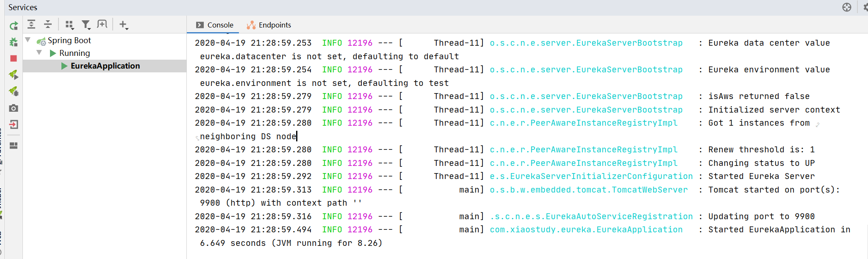
Task: Click the JRebel run rocket icon
Action: tap(14, 75)
